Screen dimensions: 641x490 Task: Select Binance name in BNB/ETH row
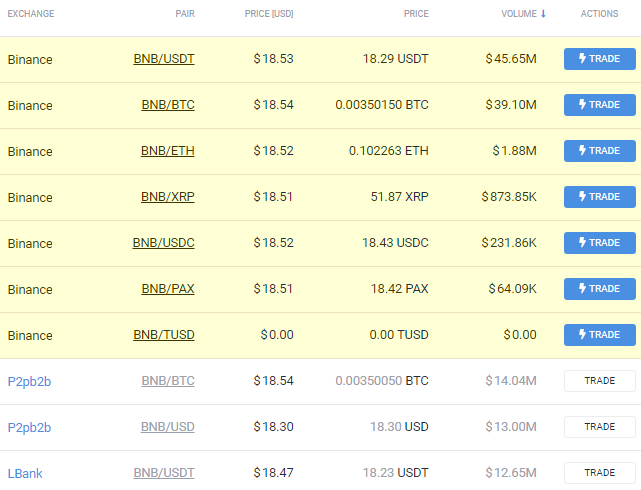30,152
